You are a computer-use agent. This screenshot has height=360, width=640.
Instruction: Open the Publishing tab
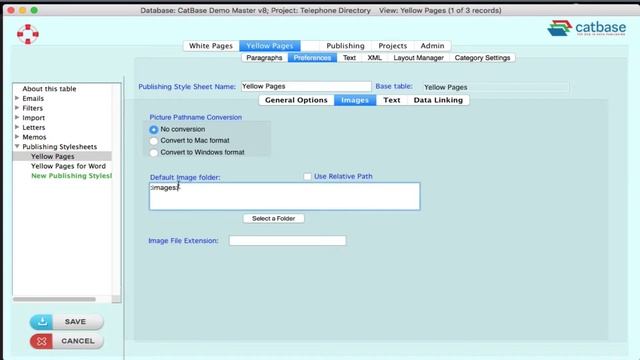pos(345,46)
